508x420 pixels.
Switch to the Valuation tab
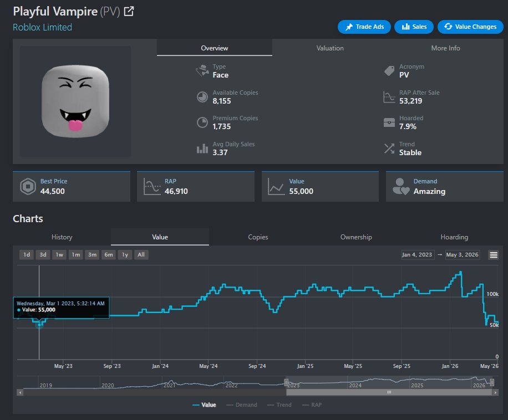click(x=330, y=48)
